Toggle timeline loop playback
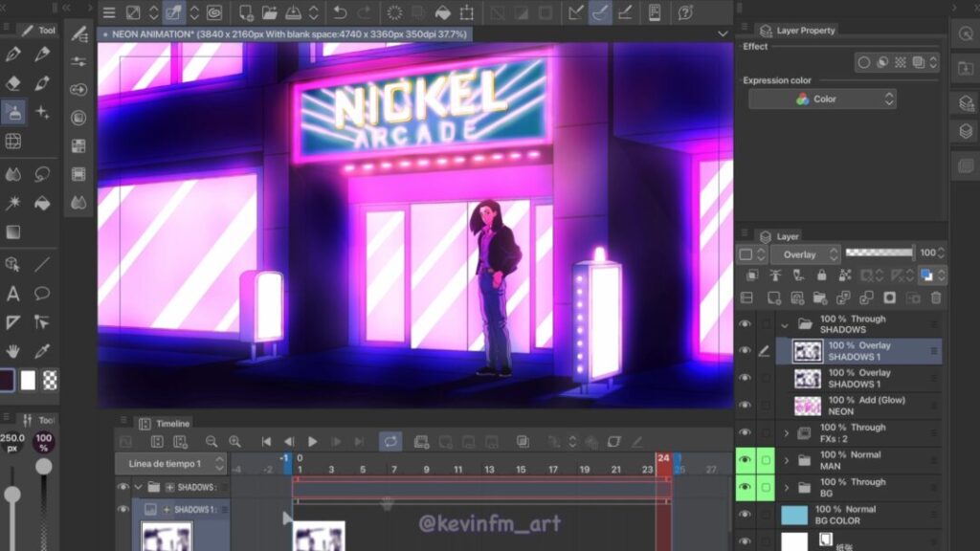Screen dimensions: 980x551 (390, 441)
